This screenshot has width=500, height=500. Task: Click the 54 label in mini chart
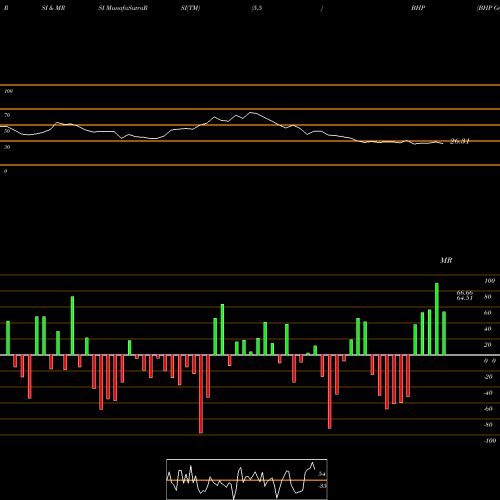pos(322,474)
